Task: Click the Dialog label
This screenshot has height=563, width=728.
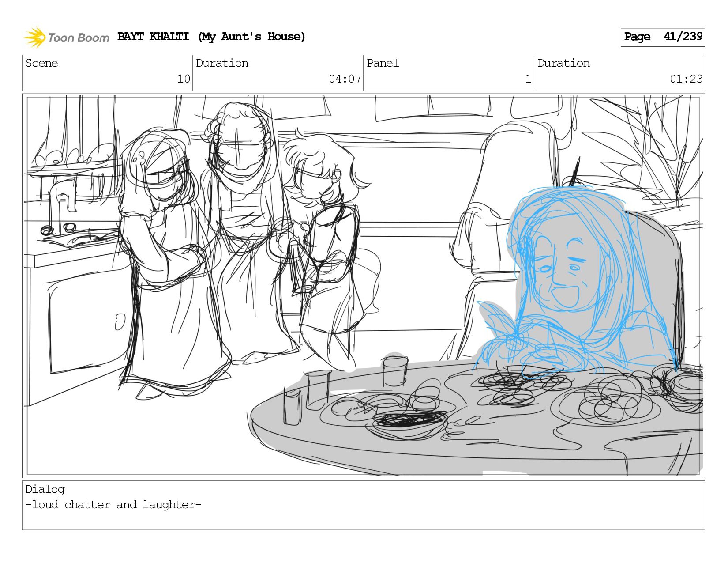Action: coord(45,489)
